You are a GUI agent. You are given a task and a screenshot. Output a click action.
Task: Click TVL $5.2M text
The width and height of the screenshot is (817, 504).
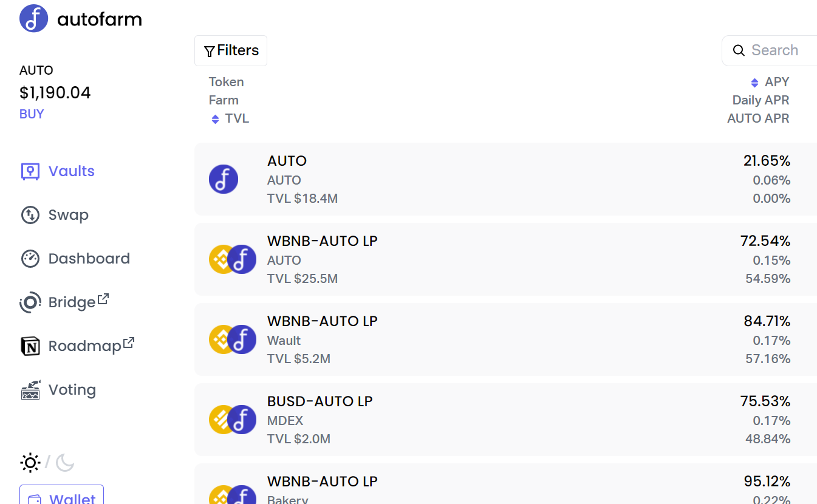[x=299, y=359]
